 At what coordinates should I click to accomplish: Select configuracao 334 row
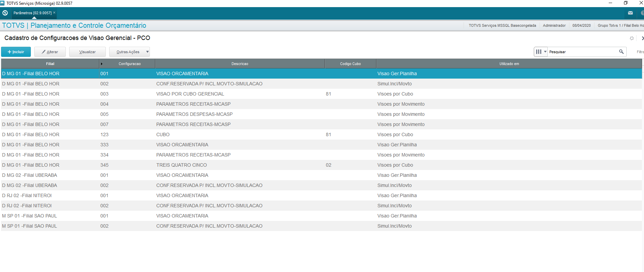click(x=321, y=155)
